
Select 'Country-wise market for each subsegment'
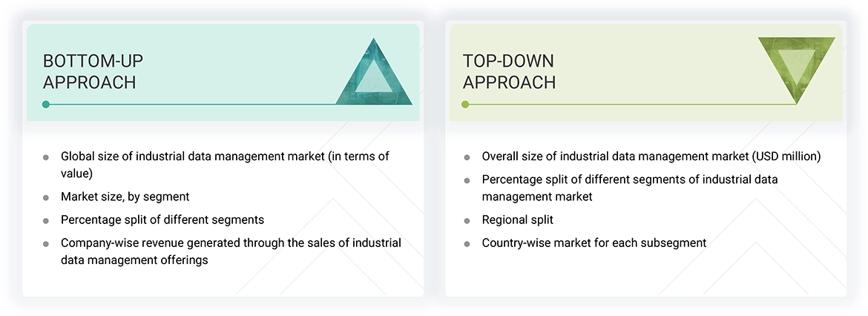(594, 243)
